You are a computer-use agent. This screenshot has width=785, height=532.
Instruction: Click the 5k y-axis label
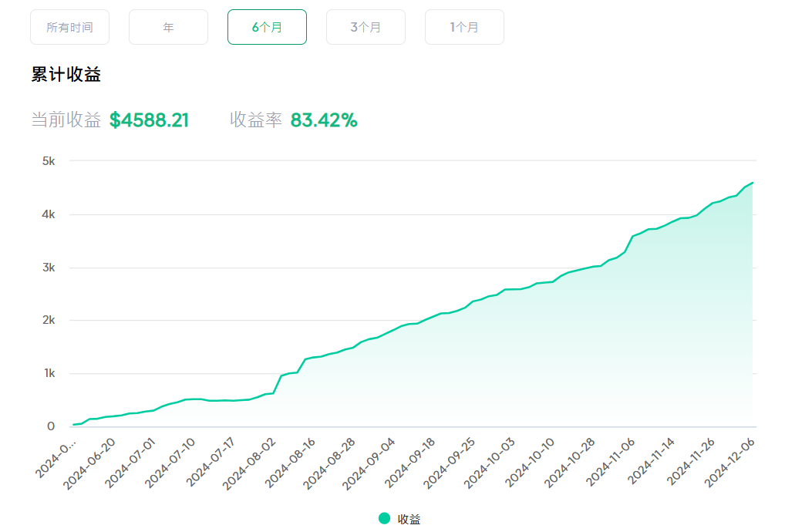(49, 161)
